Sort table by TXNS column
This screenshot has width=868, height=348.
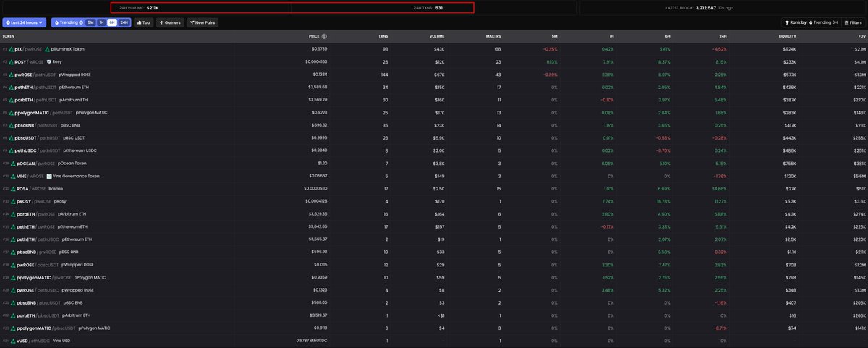[383, 35]
